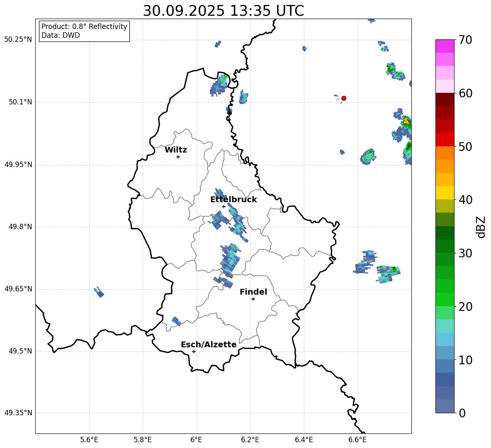Click the title 30.09.2025 13:35 UTC
The image size is (491, 448).
pos(223,11)
